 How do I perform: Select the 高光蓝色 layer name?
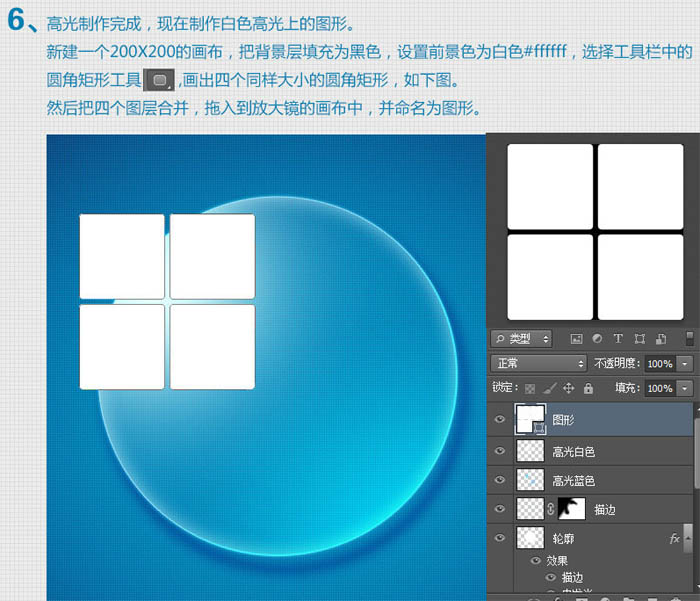coord(574,481)
